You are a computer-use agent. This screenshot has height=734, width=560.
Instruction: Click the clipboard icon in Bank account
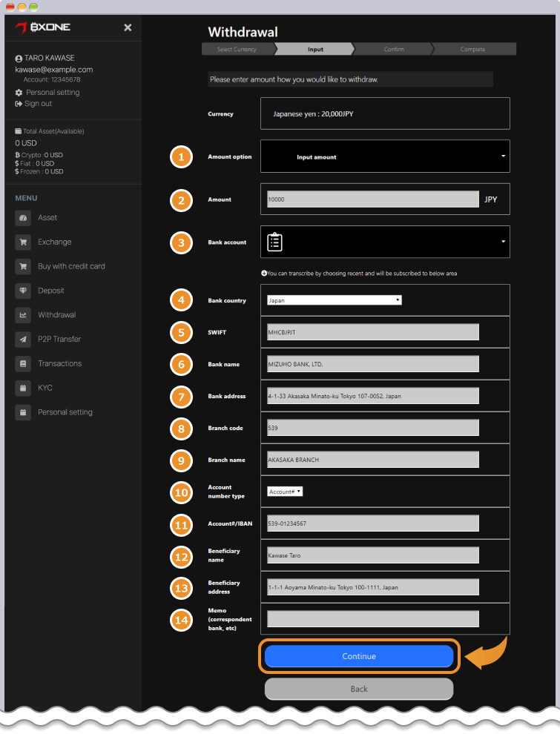coord(274,242)
